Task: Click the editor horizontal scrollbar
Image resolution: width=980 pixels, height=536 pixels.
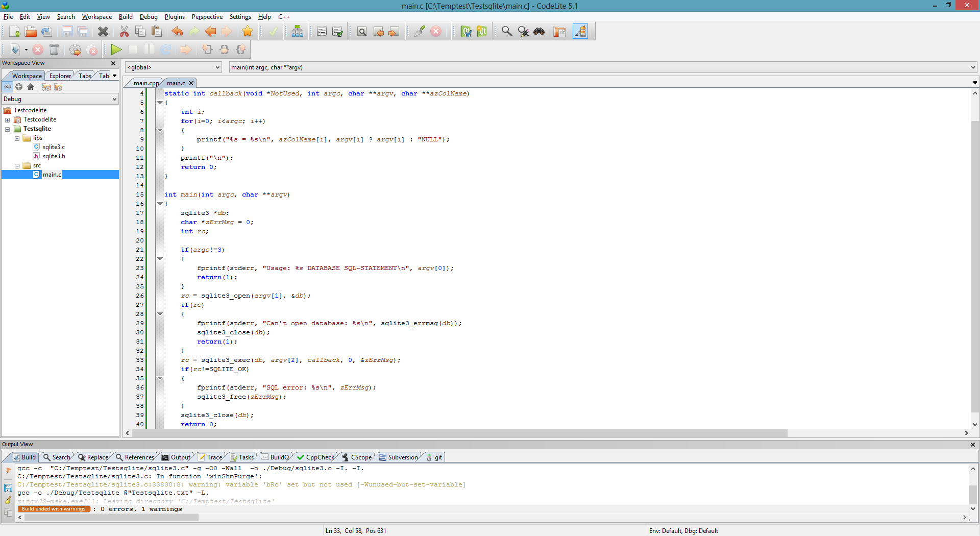Action: (x=459, y=433)
